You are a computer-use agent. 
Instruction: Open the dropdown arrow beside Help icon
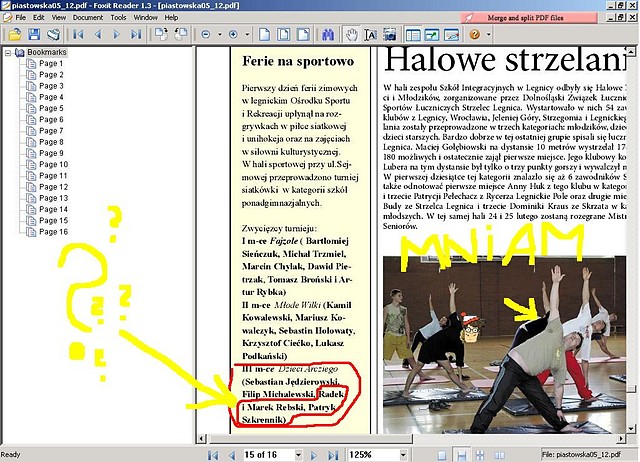click(489, 35)
